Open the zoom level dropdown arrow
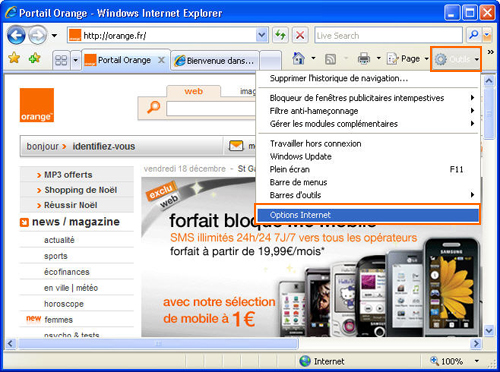This screenshot has width=500, height=372. (477, 361)
